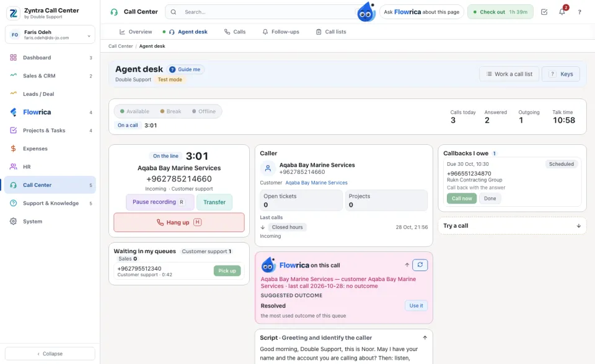Click the incoming arrow beside Closed hours
595x364 pixels.
[263, 227]
